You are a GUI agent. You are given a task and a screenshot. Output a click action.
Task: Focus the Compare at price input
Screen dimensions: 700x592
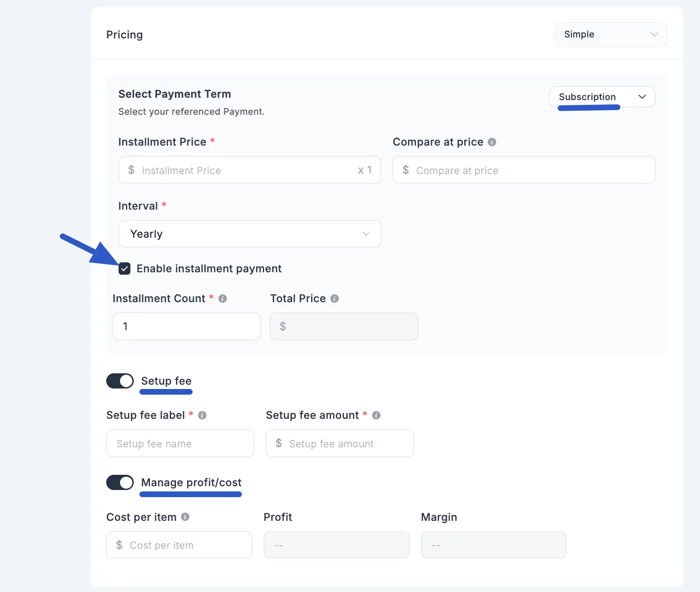pos(524,170)
